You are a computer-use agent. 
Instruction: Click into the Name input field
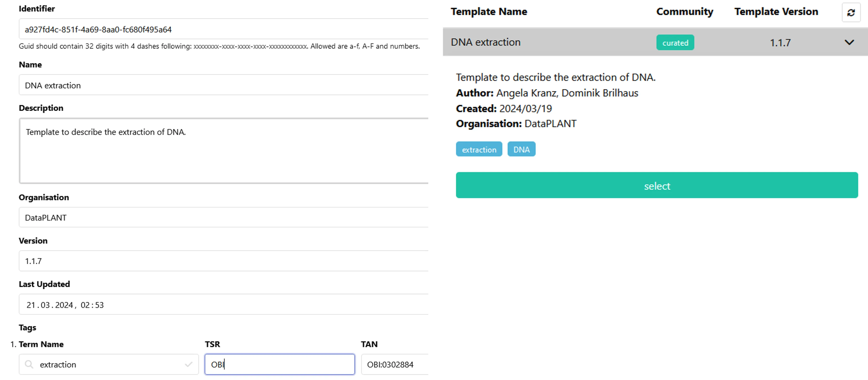[x=222, y=85]
